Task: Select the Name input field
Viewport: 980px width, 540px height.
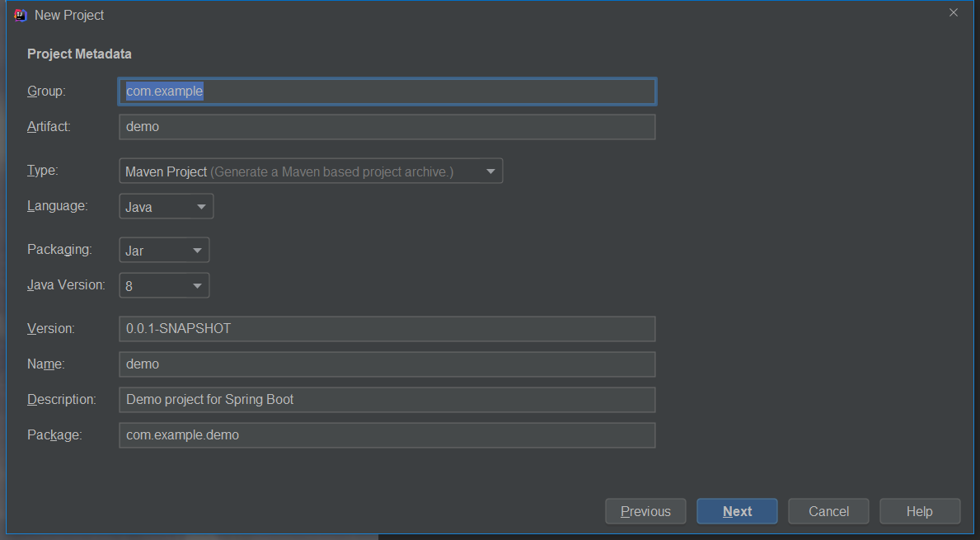Action: (x=387, y=364)
